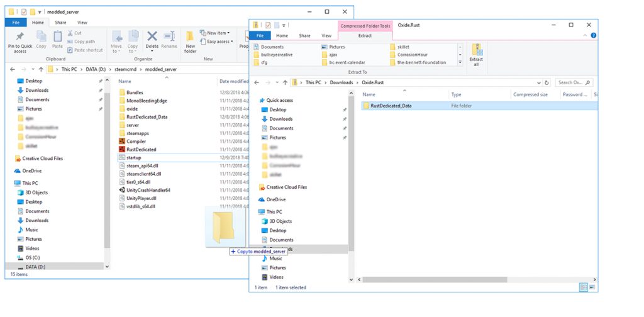Image resolution: width=644 pixels, height=317 pixels.
Task: Select UnityCrashHandler64 file
Action: click(x=148, y=190)
